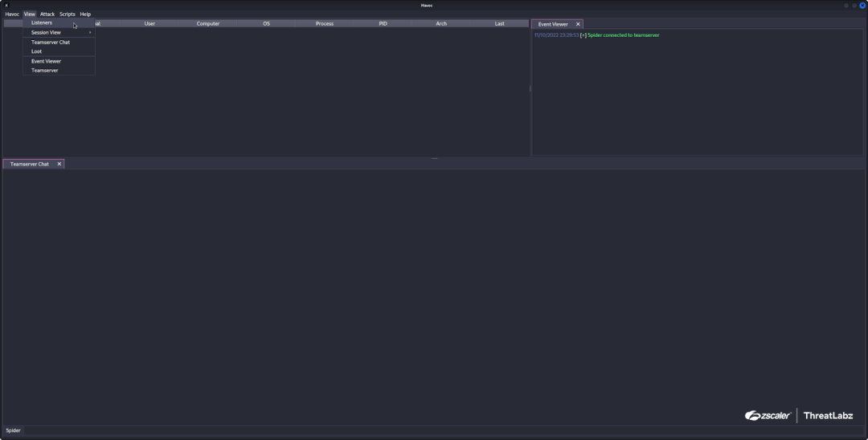Image resolution: width=868 pixels, height=440 pixels.
Task: Expand the Session View submenu
Action: click(x=47, y=33)
